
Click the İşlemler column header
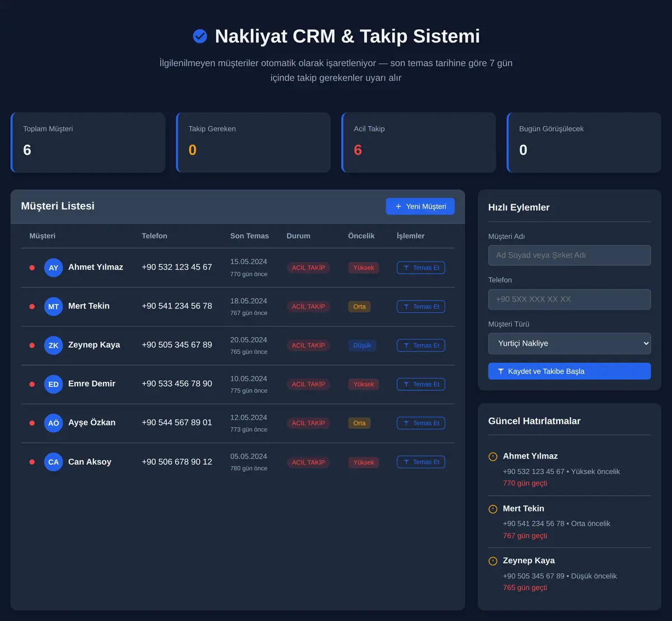click(410, 236)
